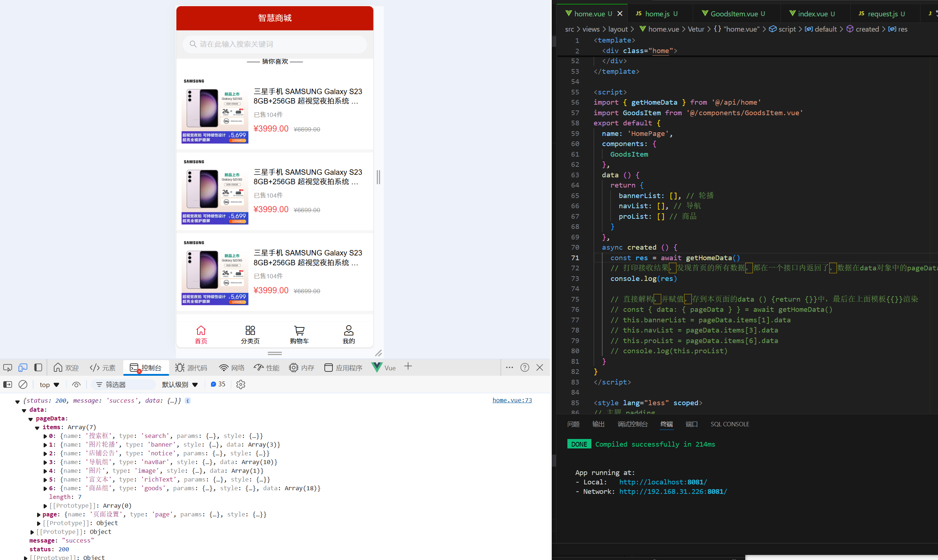Open the network URL 192.168.31.226:8081 link
938x560 pixels.
coord(672,492)
